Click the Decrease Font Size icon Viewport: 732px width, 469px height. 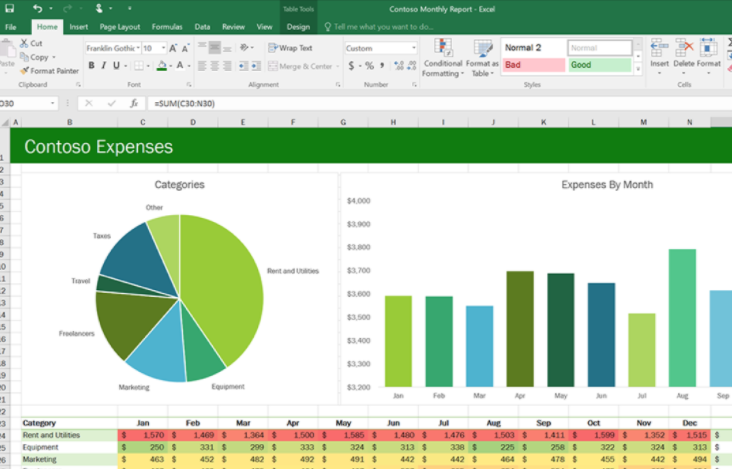coord(185,48)
